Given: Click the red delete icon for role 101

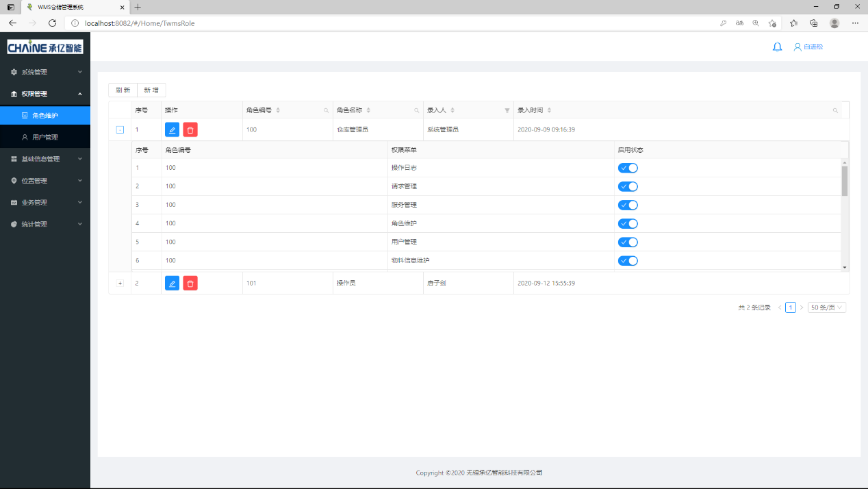Looking at the screenshot, I should tap(190, 283).
